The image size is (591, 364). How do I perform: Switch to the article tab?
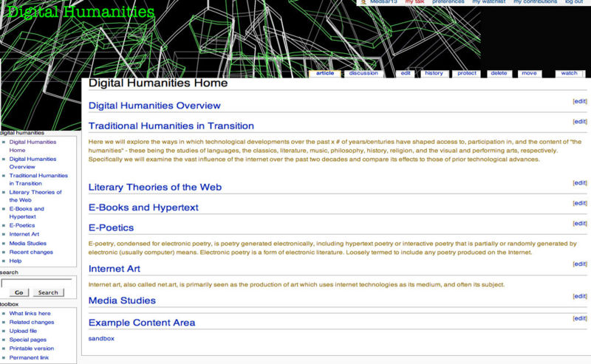[x=325, y=73]
